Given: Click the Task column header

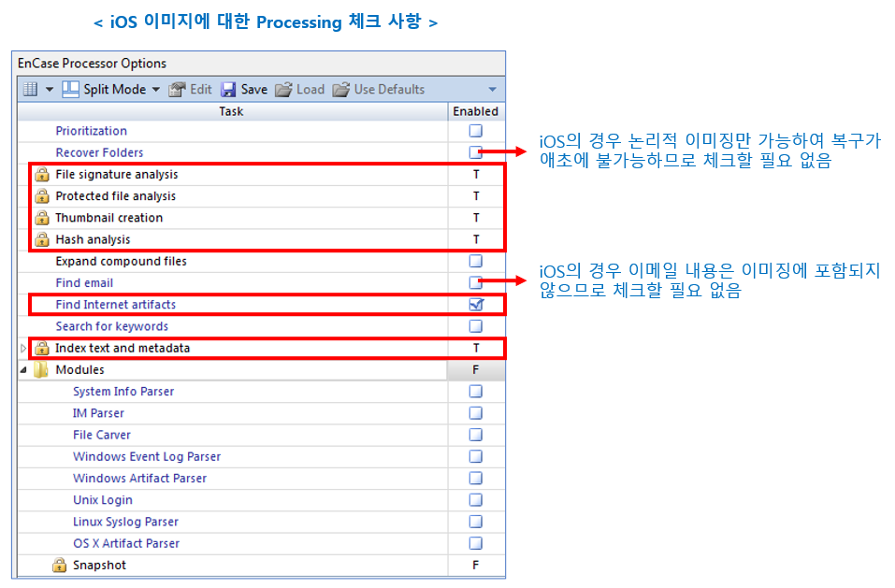Looking at the screenshot, I should point(232,112).
